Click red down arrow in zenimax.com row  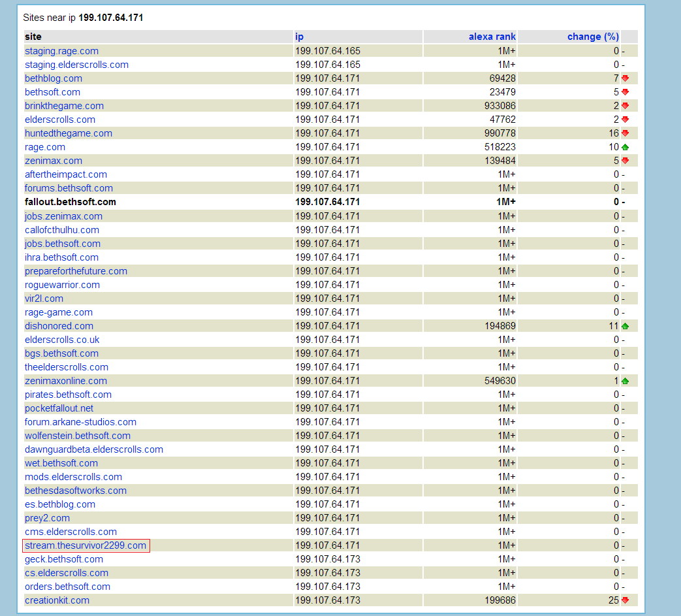point(626,161)
